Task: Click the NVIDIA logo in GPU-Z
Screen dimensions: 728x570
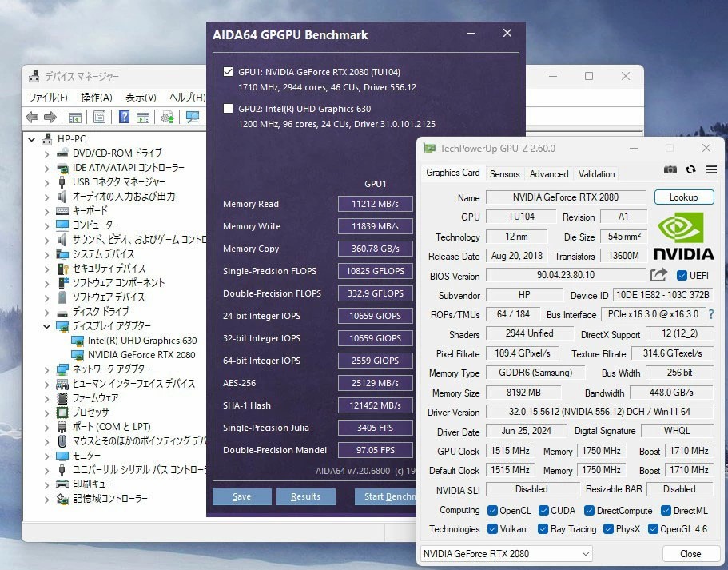Action: pyautogui.click(x=683, y=236)
